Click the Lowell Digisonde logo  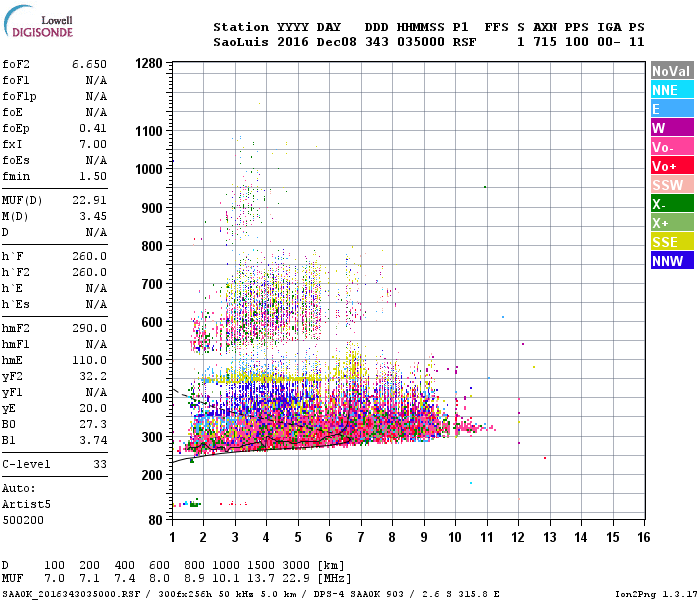point(38,22)
